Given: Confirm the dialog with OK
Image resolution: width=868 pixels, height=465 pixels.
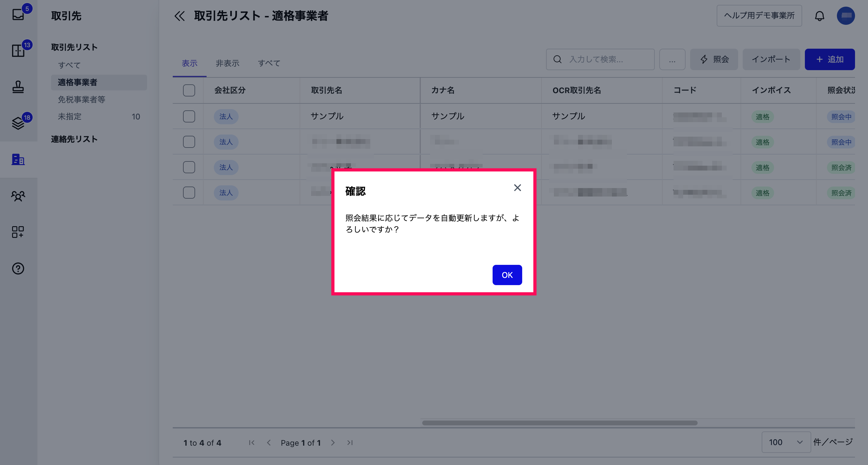Looking at the screenshot, I should click(x=507, y=275).
